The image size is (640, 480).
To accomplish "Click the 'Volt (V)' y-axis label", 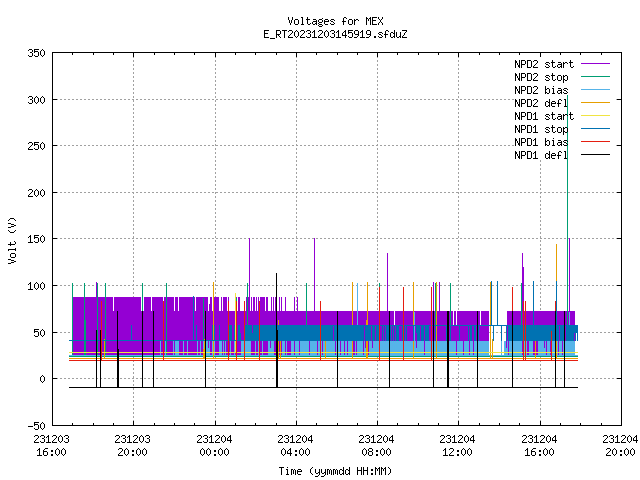I will pyautogui.click(x=12, y=240).
